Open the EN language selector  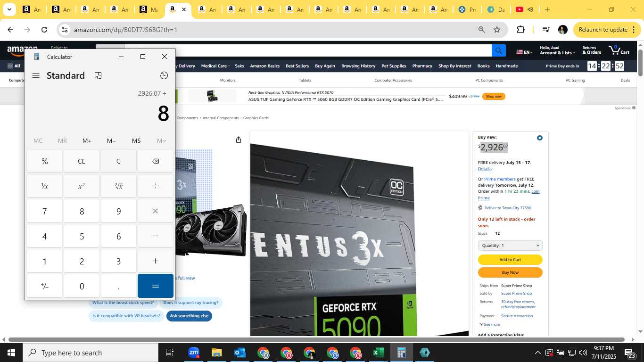pyautogui.click(x=524, y=52)
